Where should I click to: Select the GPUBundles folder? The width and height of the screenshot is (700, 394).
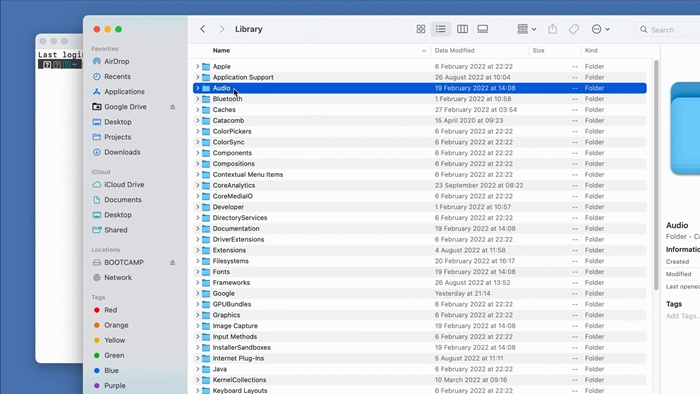420,304
